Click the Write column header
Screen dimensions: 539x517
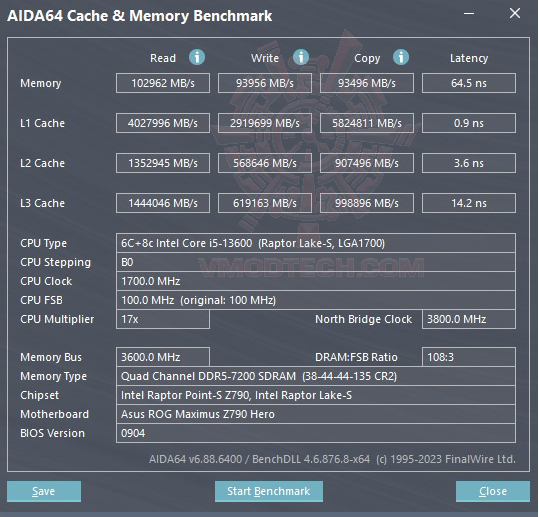click(x=265, y=58)
